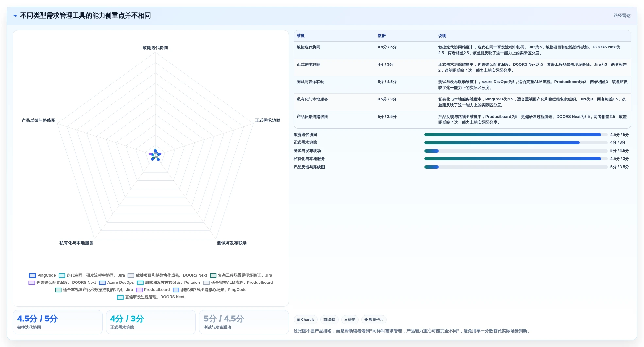Click the 数据卡片 tag chip
644x347 pixels.
374,320
